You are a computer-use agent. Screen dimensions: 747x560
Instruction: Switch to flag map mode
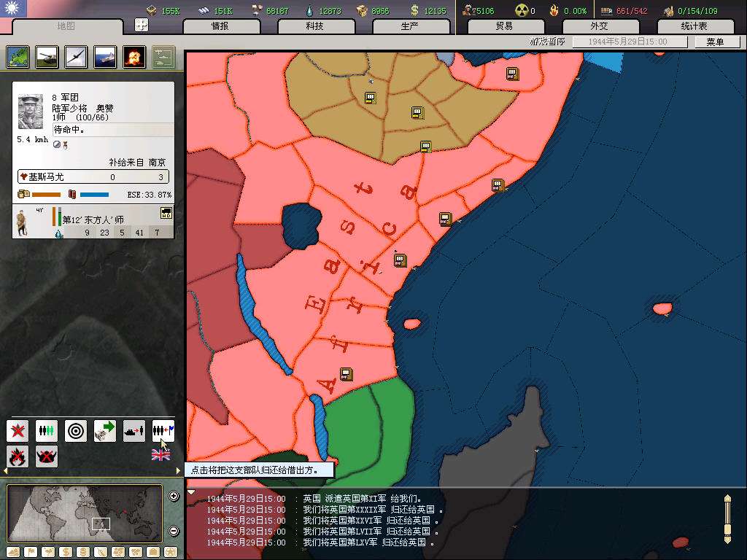tap(31, 552)
